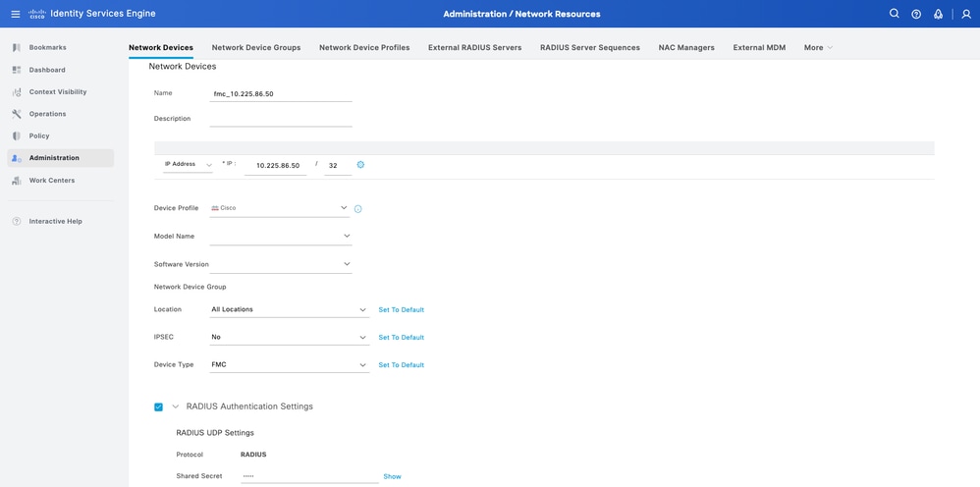Click the Work Centers sidebar icon
980x487 pixels.
click(x=17, y=180)
